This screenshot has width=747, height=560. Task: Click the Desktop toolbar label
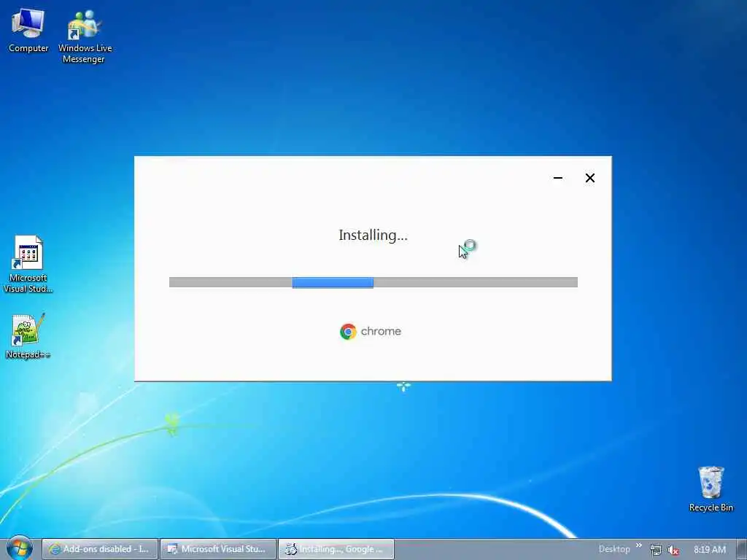click(614, 549)
